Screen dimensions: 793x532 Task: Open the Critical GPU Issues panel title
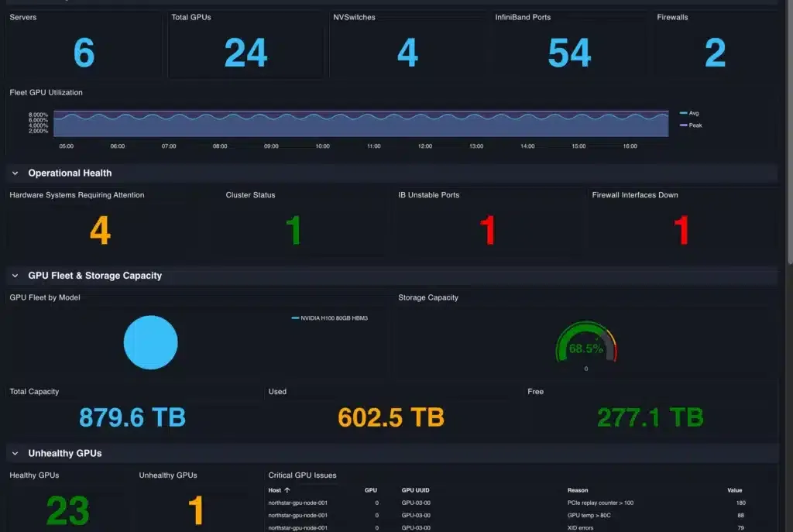pyautogui.click(x=303, y=475)
